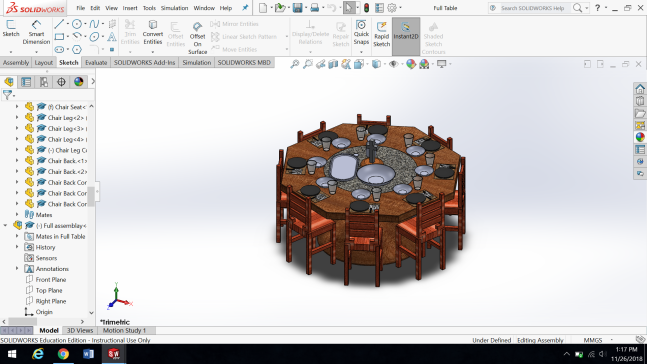Open the Smart Dimension dropdown arrow
647x364 pixels.
(x=36, y=52)
